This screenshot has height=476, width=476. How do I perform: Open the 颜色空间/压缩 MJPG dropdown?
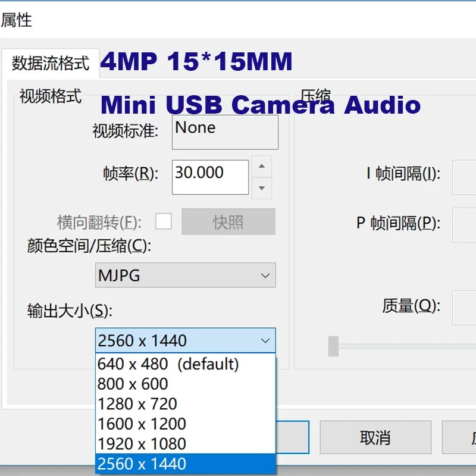click(x=266, y=275)
